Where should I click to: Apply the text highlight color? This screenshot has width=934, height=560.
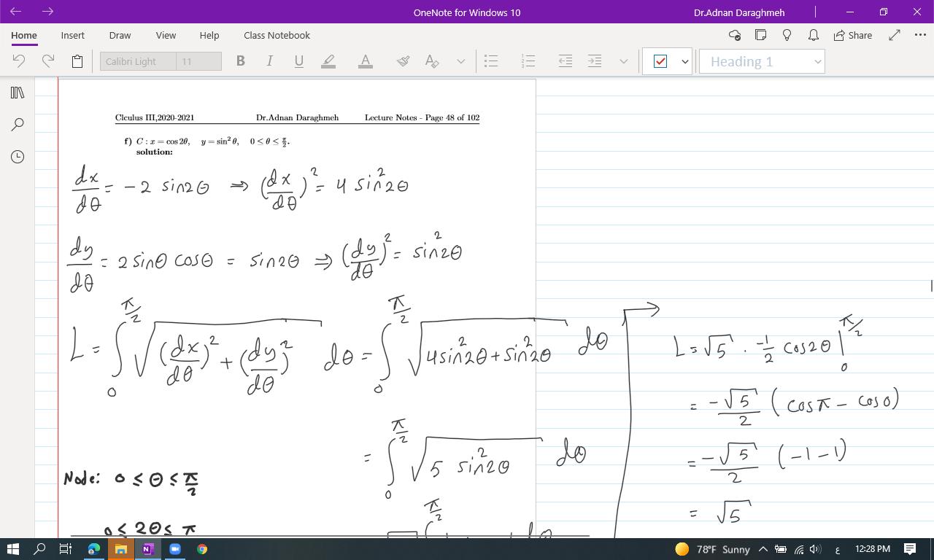(328, 62)
